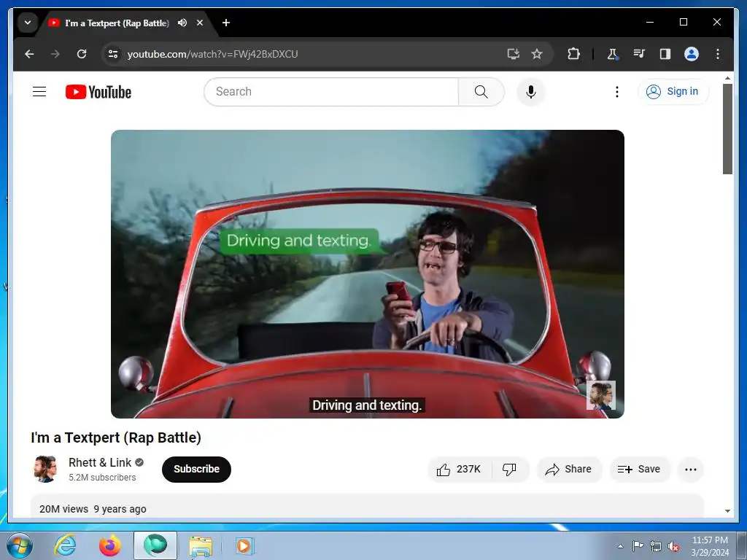747x560 pixels.
Task: Open network tray icon
Action: (656, 546)
